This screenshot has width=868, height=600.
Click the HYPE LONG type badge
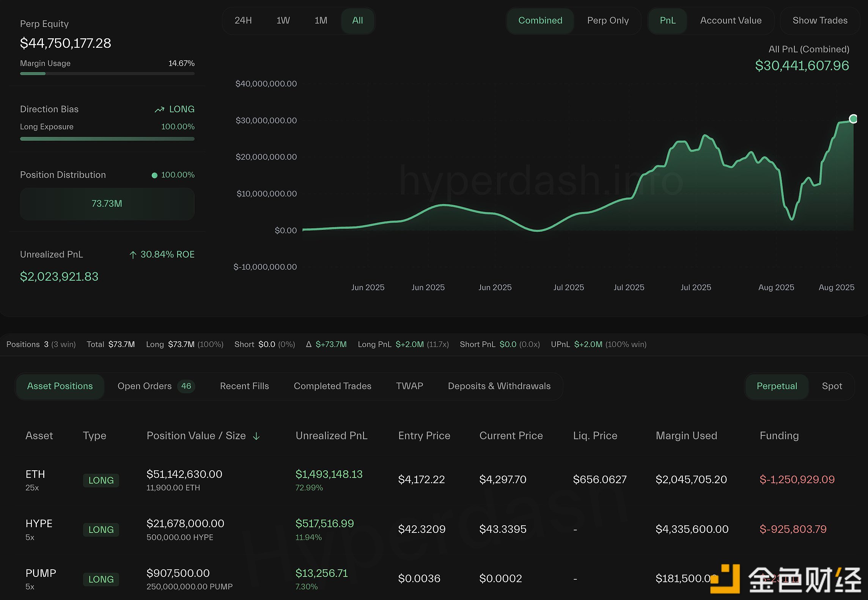pyautogui.click(x=101, y=529)
